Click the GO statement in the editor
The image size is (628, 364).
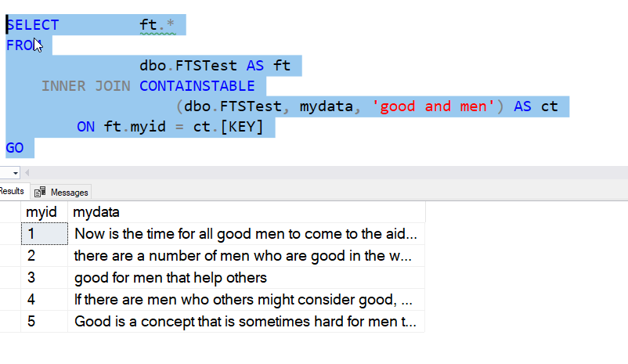[x=15, y=146]
